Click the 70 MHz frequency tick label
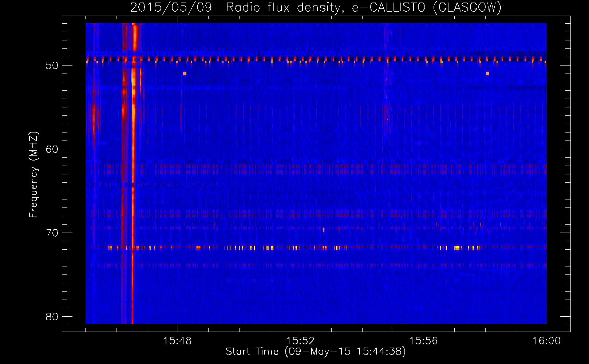This screenshot has width=589, height=364. tap(52, 233)
